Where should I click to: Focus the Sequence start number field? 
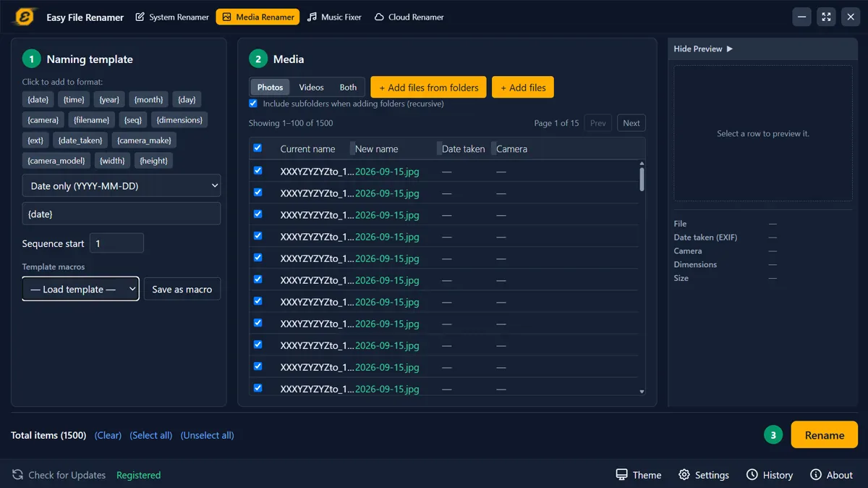pos(116,243)
